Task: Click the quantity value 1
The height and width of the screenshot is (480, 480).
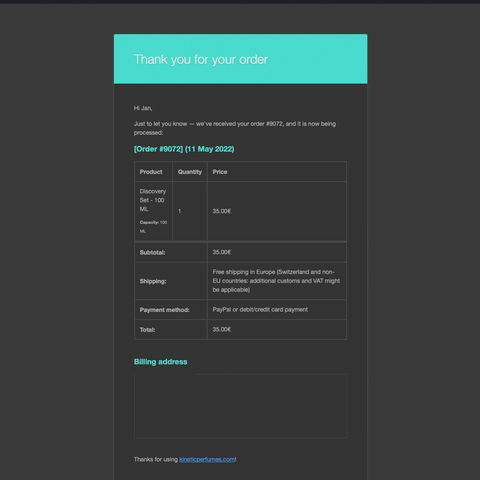Action: (x=179, y=211)
